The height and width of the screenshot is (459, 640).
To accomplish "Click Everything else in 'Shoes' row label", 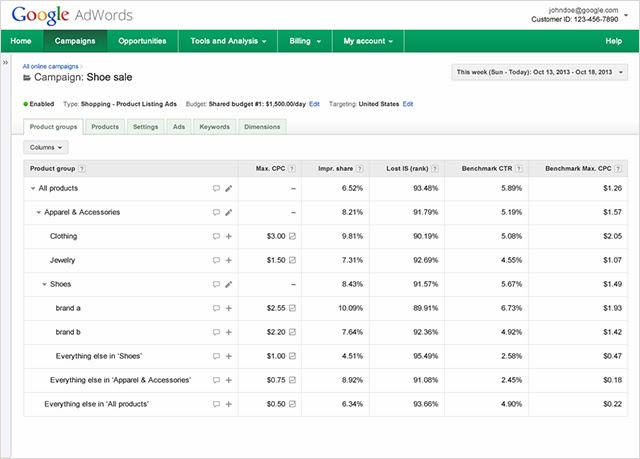I will pyautogui.click(x=99, y=356).
